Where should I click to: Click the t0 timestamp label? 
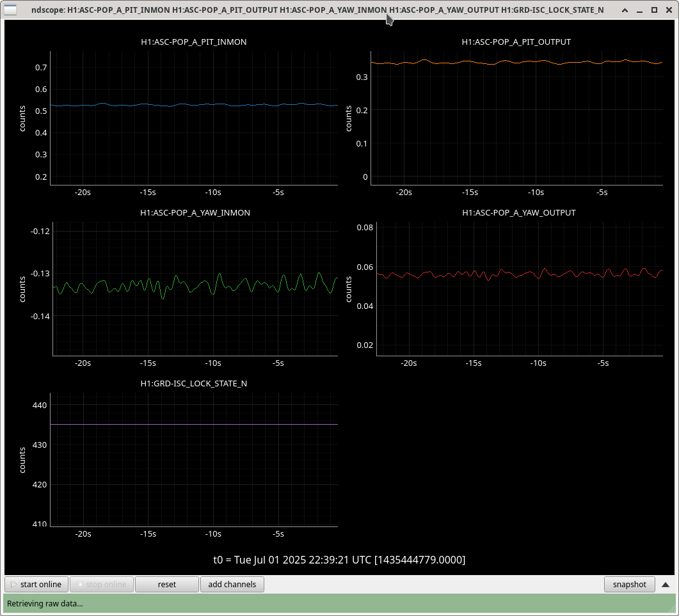click(339, 560)
